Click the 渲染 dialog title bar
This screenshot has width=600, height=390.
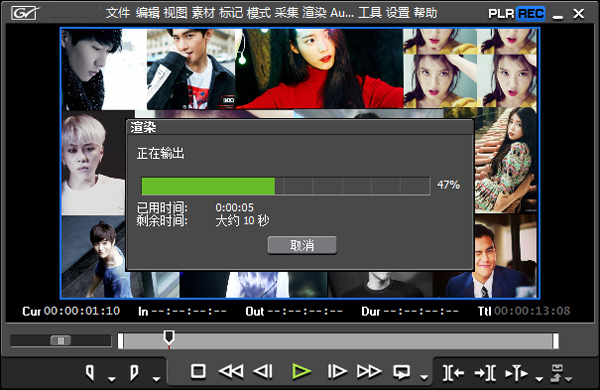pos(300,127)
